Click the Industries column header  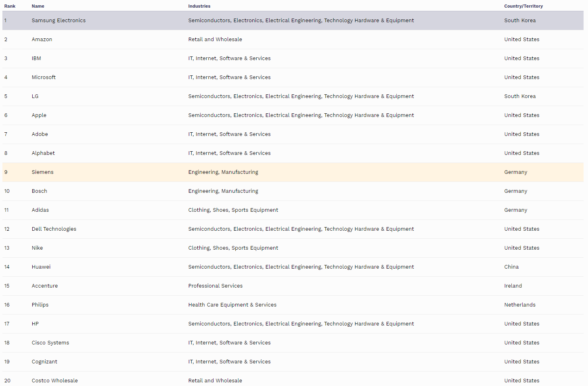[x=199, y=6]
